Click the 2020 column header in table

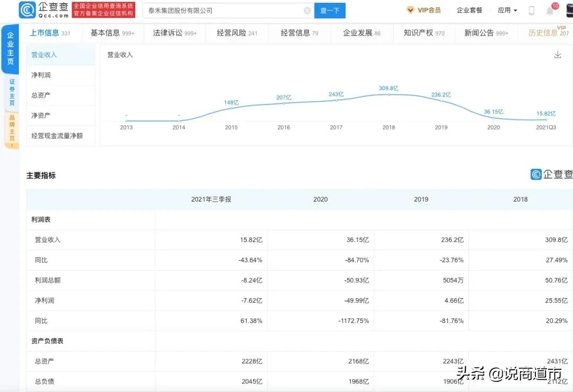click(320, 199)
